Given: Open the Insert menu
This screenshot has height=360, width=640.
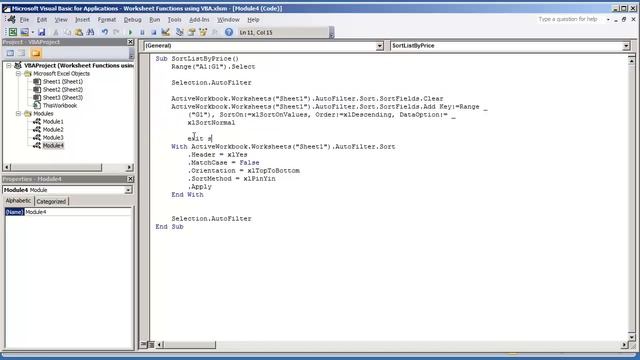Looking at the screenshot, I should click(x=82, y=20).
